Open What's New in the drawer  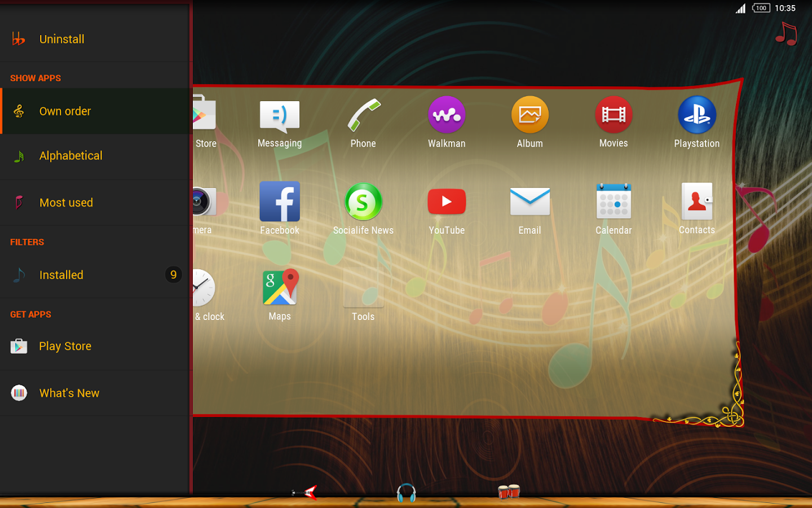pos(95,393)
